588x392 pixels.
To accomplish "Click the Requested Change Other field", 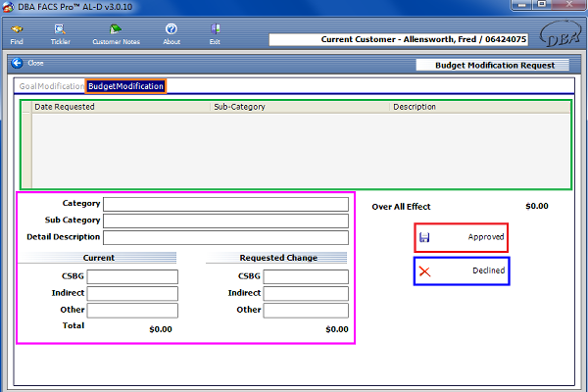I will 306,311.
